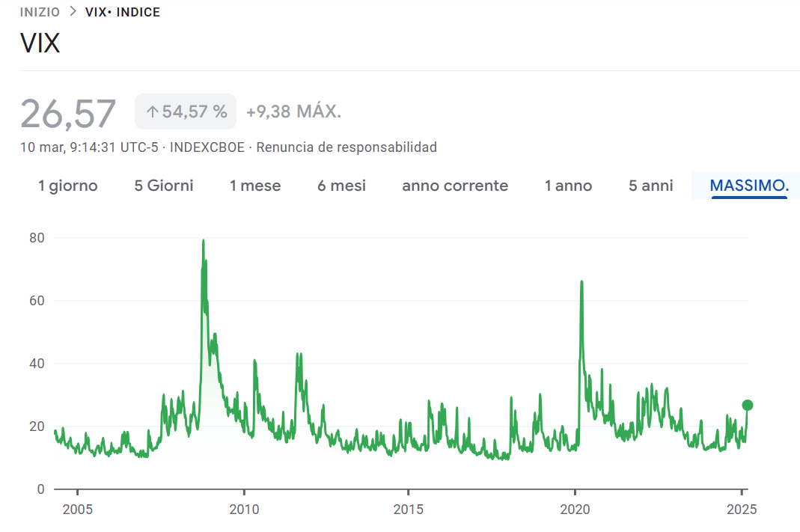800x532 pixels.
Task: Navigate to INIZIO via breadcrumb
Action: pyautogui.click(x=39, y=12)
